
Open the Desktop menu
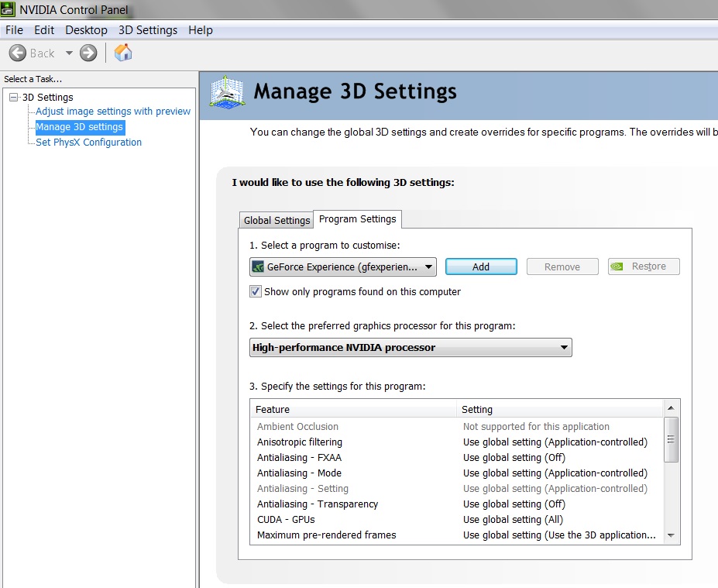[86, 30]
